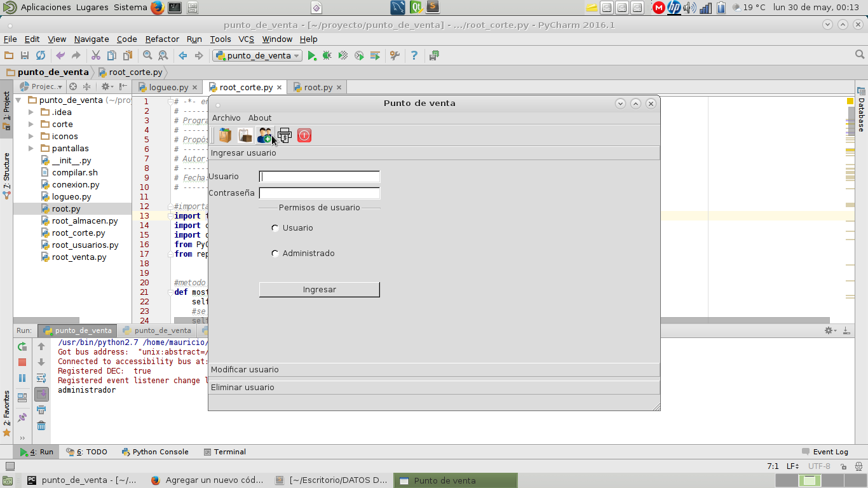Stop the running process red square
The image size is (868, 488).
click(x=22, y=362)
